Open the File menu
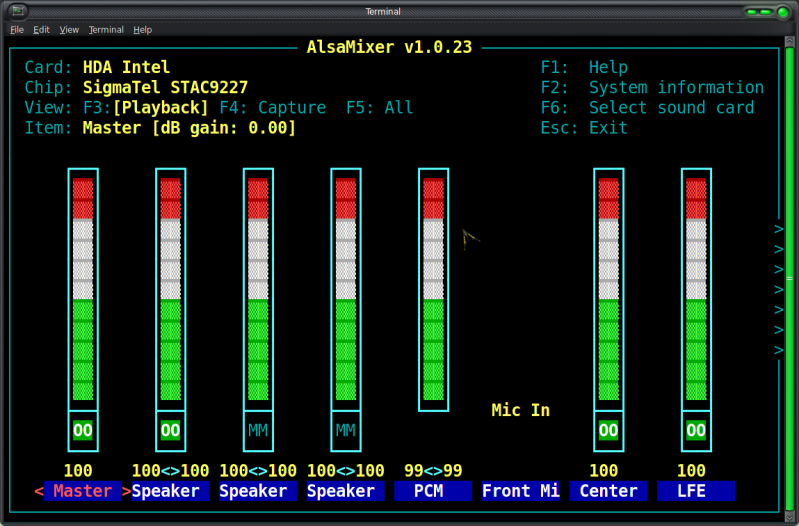Viewport: 799px width, 526px height. pyautogui.click(x=17, y=30)
